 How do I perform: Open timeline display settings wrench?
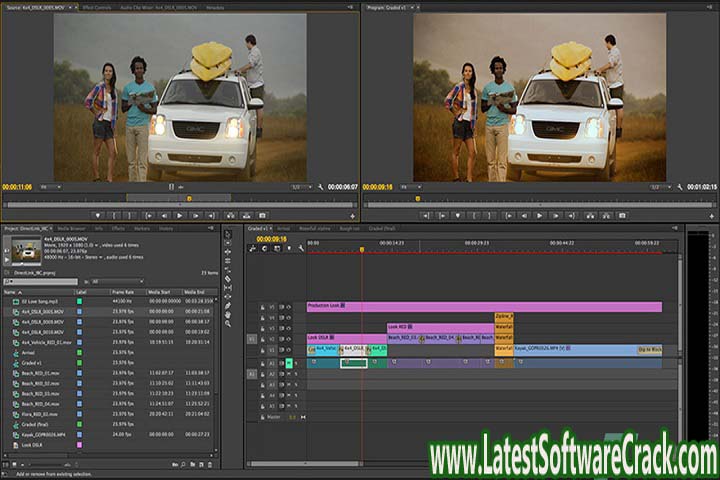coord(301,248)
